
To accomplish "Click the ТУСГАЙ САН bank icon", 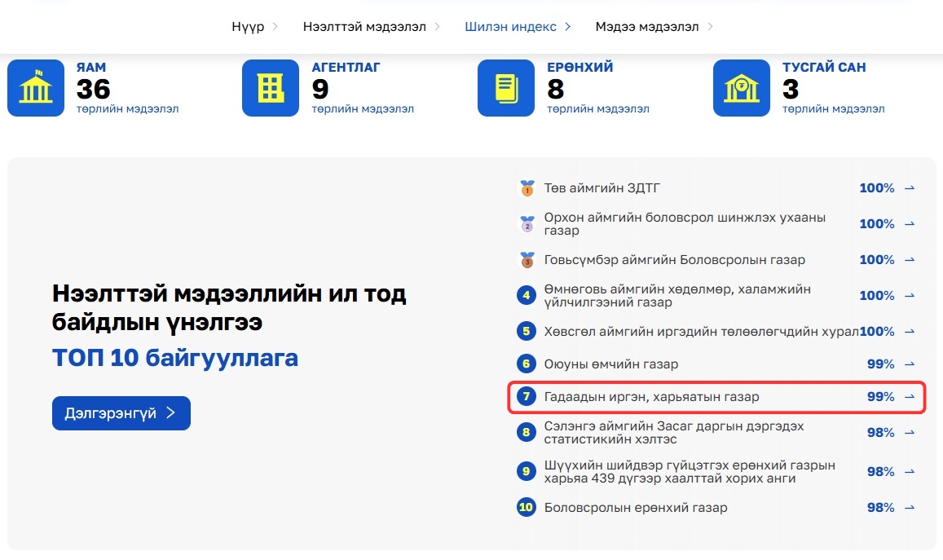I will 742,88.
